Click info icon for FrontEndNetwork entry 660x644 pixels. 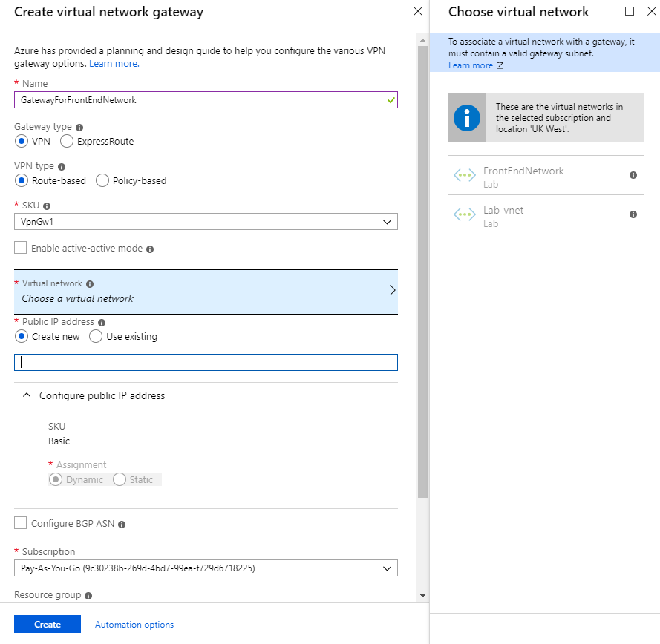633,175
